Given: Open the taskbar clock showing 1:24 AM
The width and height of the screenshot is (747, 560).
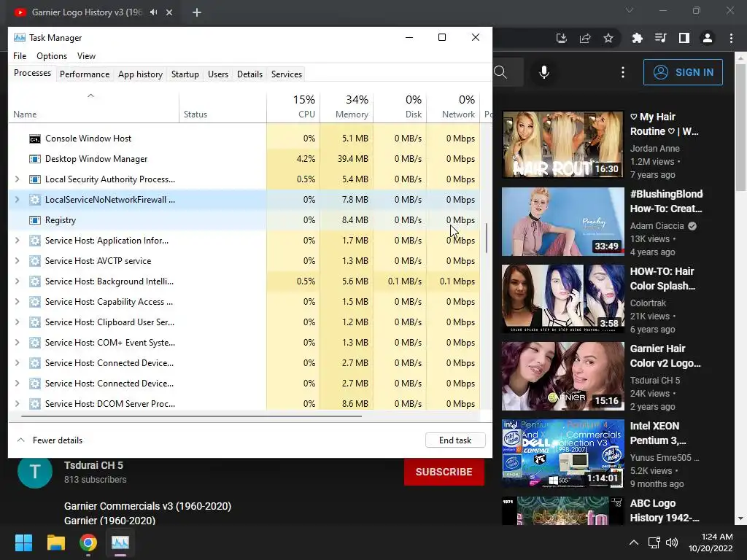Looking at the screenshot, I should [x=711, y=542].
